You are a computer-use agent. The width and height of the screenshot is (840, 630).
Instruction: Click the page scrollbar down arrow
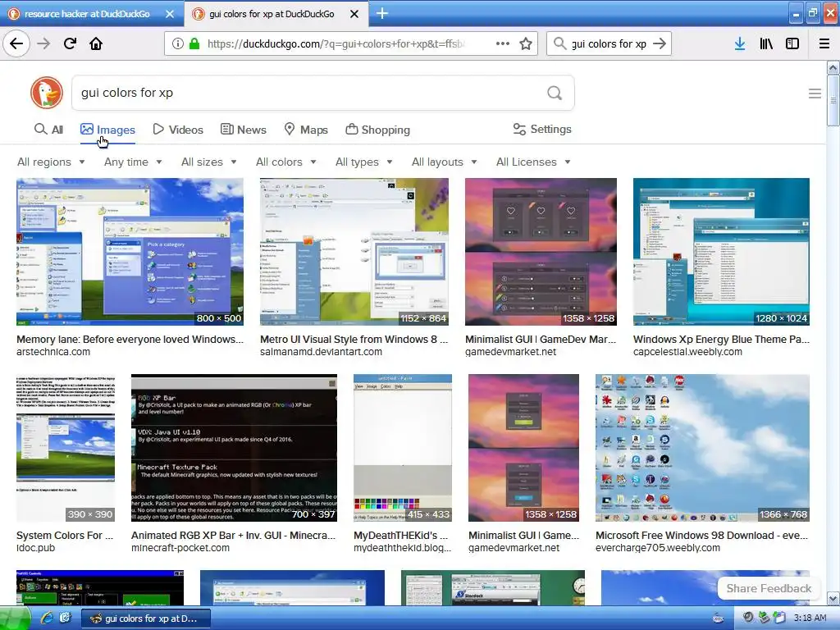coord(833,598)
